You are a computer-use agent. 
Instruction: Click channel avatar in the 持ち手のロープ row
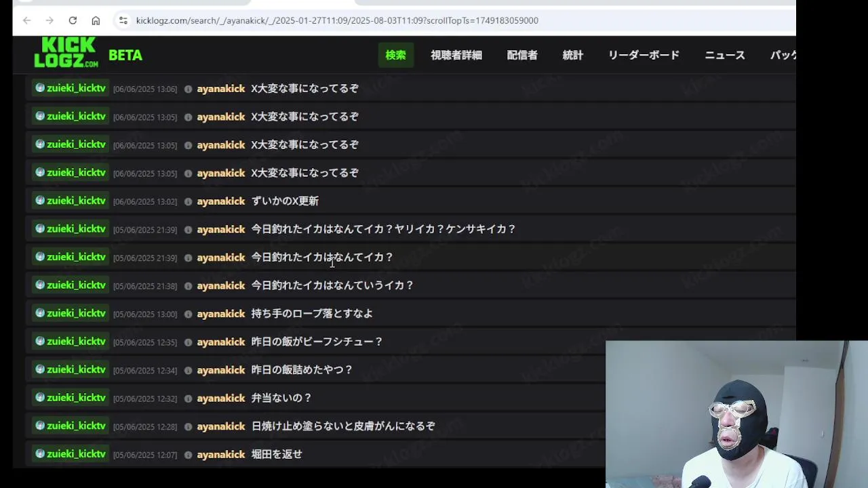tap(40, 313)
